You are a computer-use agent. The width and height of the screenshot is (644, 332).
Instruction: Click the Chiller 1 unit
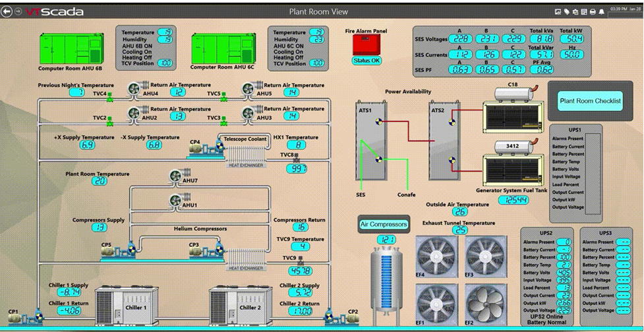pos(127,306)
